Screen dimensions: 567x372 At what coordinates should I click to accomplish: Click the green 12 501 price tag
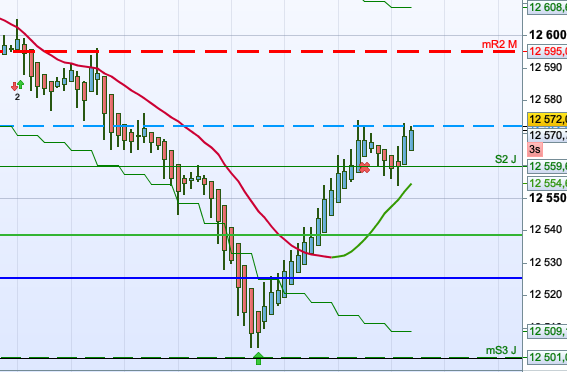547,358
